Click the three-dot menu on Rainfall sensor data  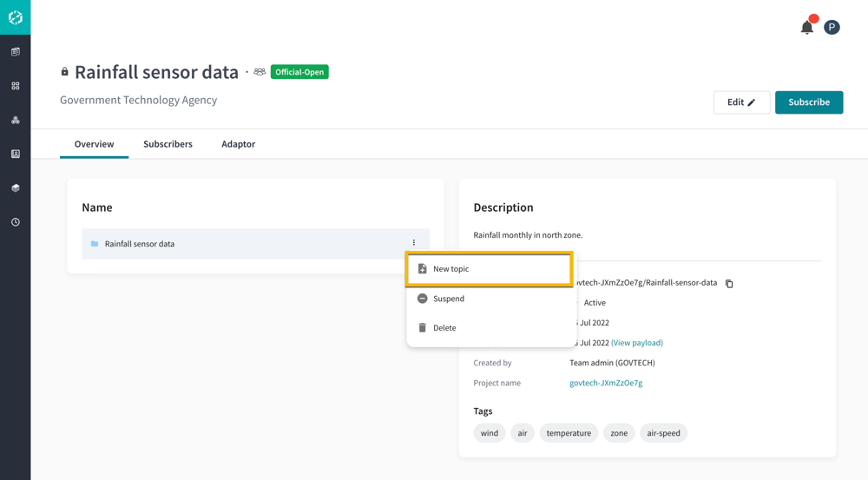point(414,243)
